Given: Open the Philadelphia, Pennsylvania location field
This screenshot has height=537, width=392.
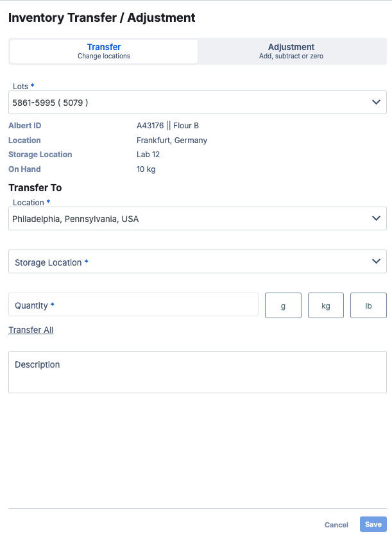Looking at the screenshot, I should 186,219.
